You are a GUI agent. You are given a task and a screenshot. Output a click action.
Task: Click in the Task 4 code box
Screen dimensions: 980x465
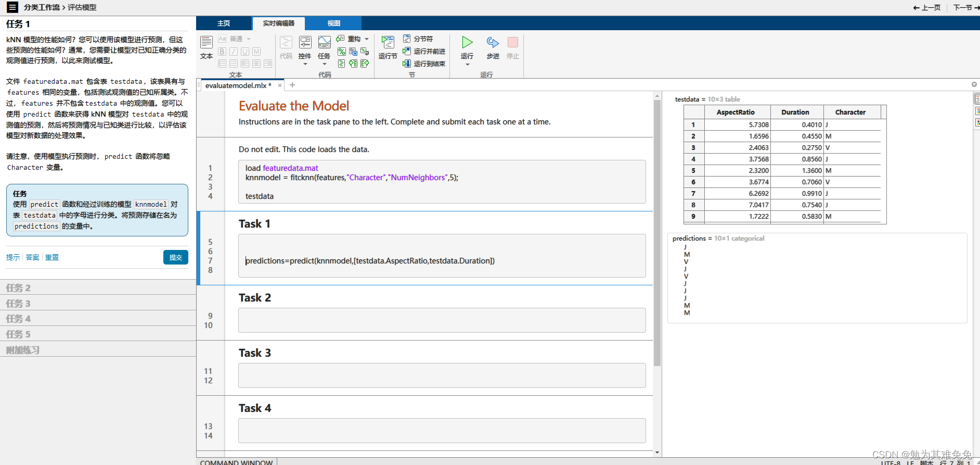pyautogui.click(x=442, y=431)
